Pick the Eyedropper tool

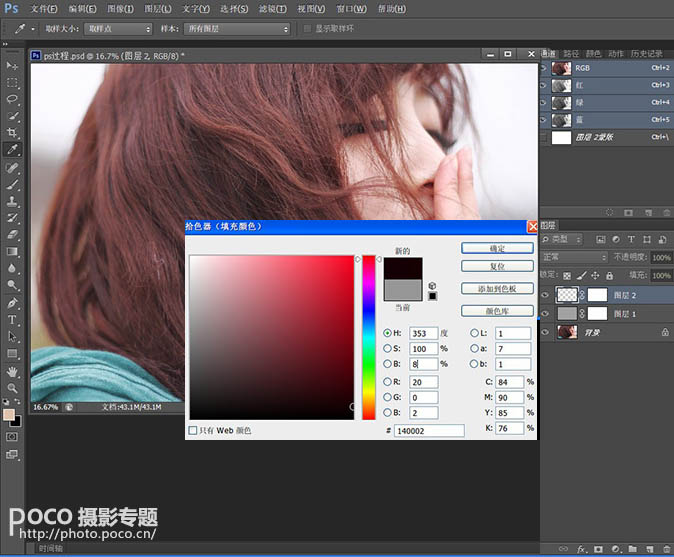pyautogui.click(x=13, y=149)
